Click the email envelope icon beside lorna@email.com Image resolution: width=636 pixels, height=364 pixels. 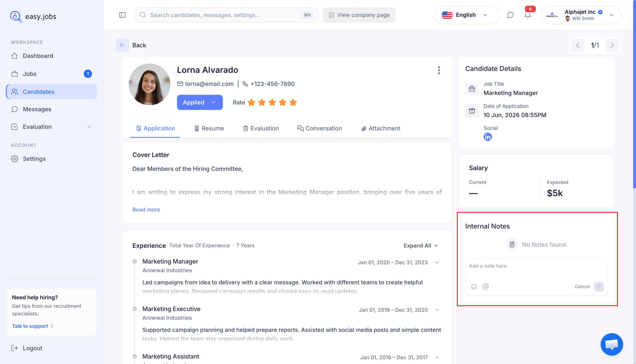pyautogui.click(x=180, y=84)
